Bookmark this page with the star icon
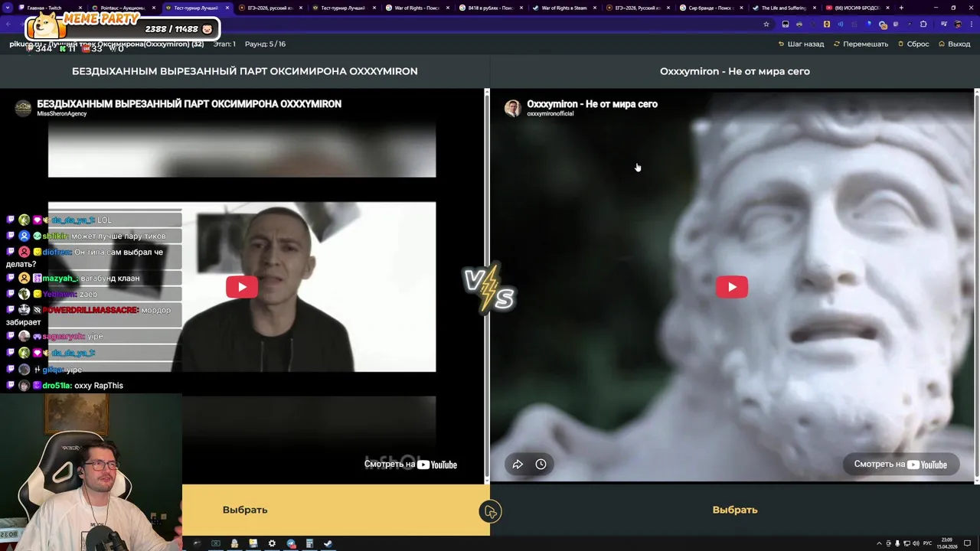The width and height of the screenshot is (980, 551). (766, 24)
